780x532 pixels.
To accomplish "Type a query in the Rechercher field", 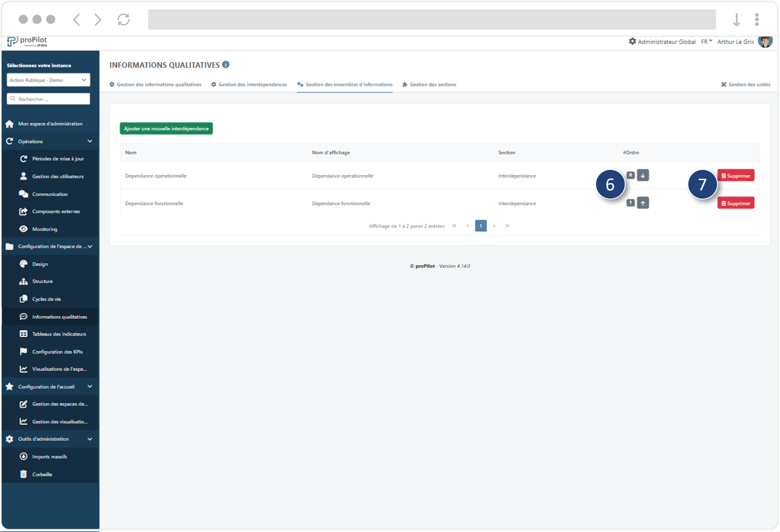I will (x=48, y=99).
